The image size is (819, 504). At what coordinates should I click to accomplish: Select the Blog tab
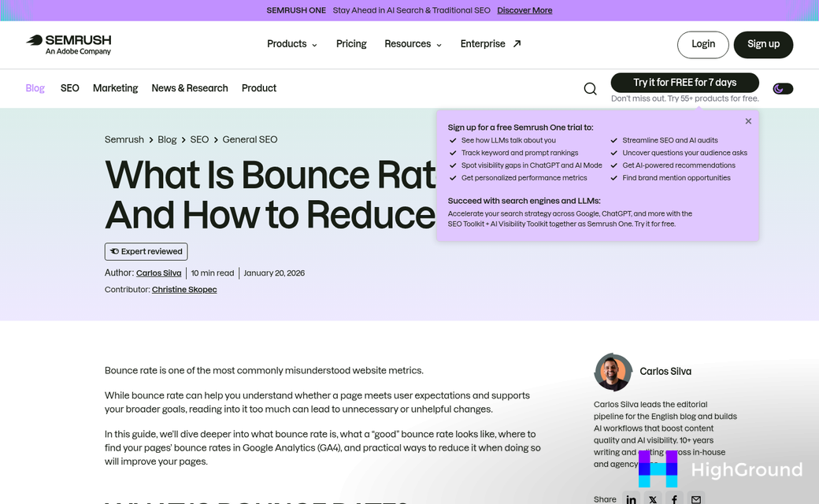point(35,88)
